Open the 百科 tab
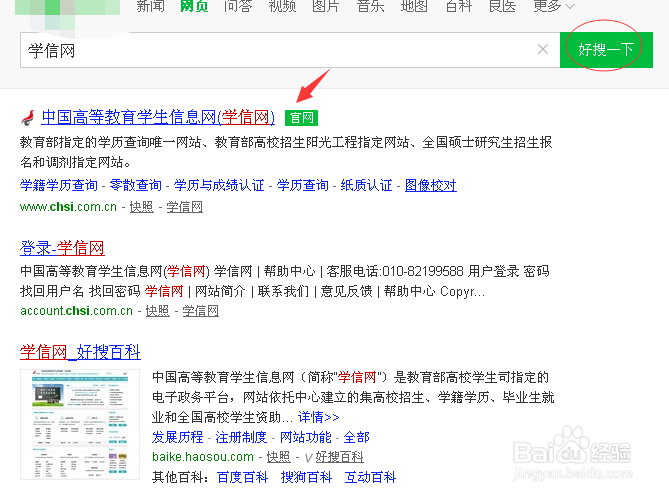 (459, 6)
